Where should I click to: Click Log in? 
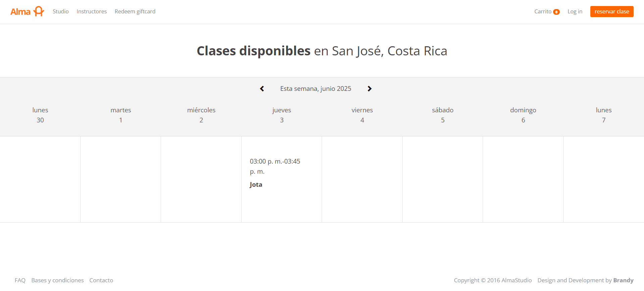575,11
